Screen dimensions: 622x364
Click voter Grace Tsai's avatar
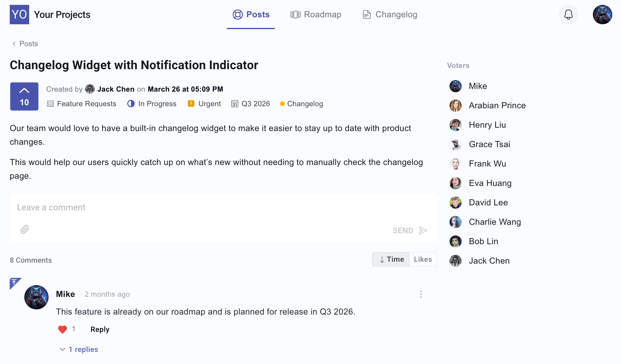pos(456,144)
